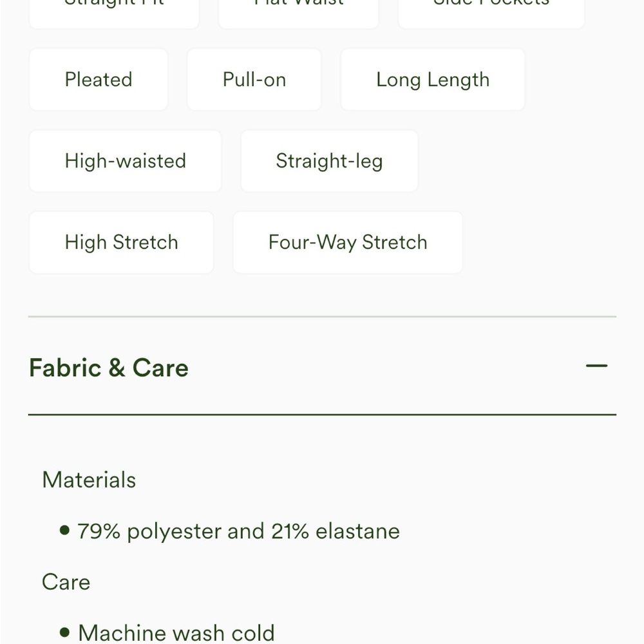Click the Fabric & Care heading
Viewport: 644px width, 644px height.
(109, 367)
